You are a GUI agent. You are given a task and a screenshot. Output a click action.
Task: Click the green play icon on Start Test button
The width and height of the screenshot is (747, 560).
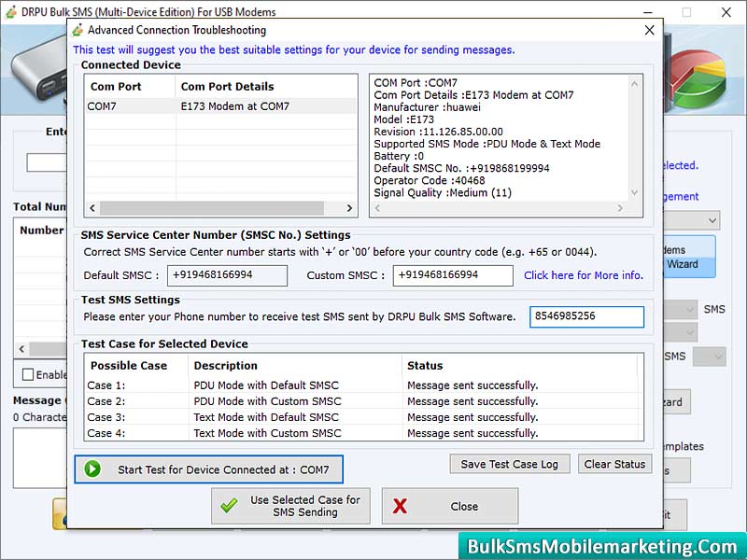(92, 469)
